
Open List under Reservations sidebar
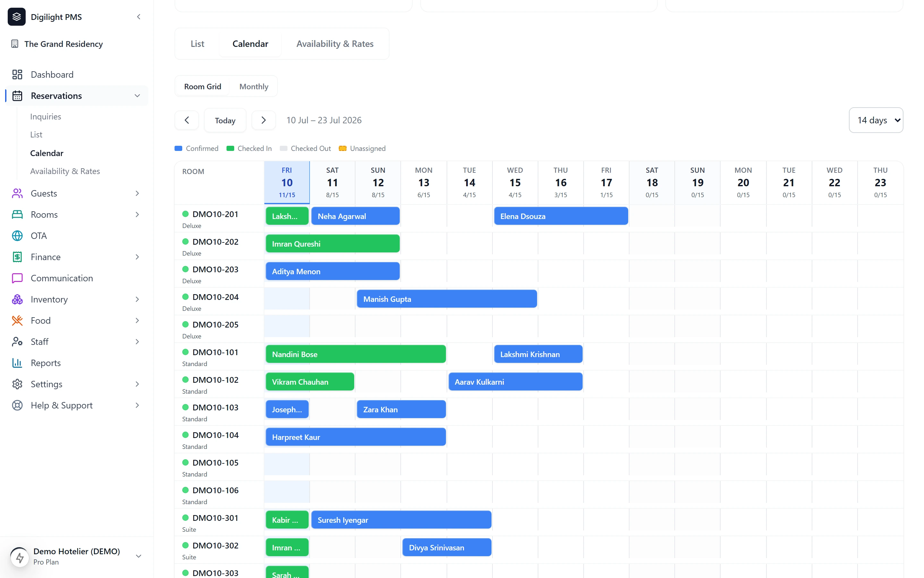36,135
